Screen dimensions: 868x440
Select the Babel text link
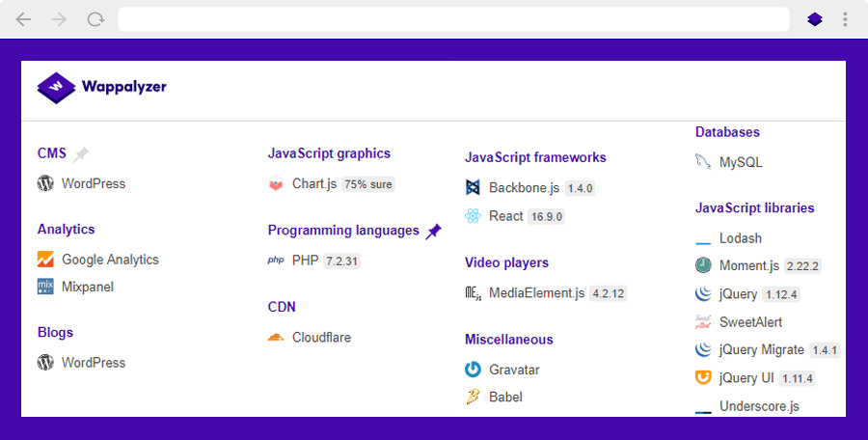(506, 398)
